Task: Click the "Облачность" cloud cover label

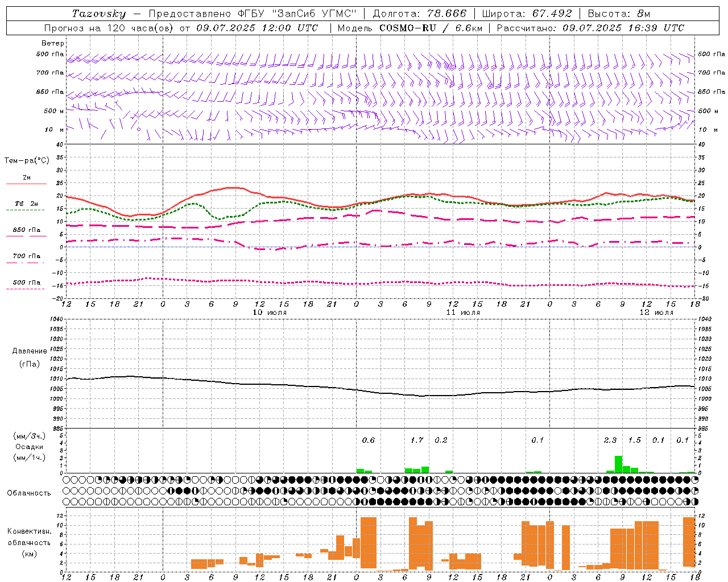Action: 29,493
